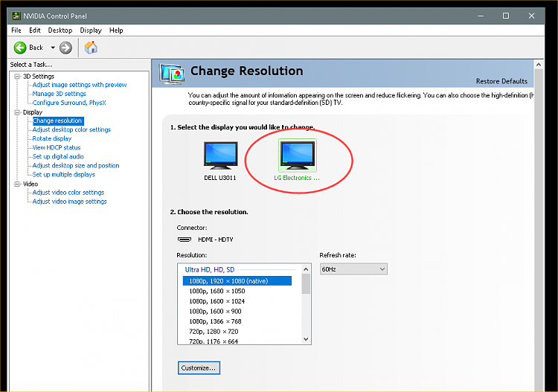
Task: Select the DELL U3011 monitor
Action: [x=220, y=161]
